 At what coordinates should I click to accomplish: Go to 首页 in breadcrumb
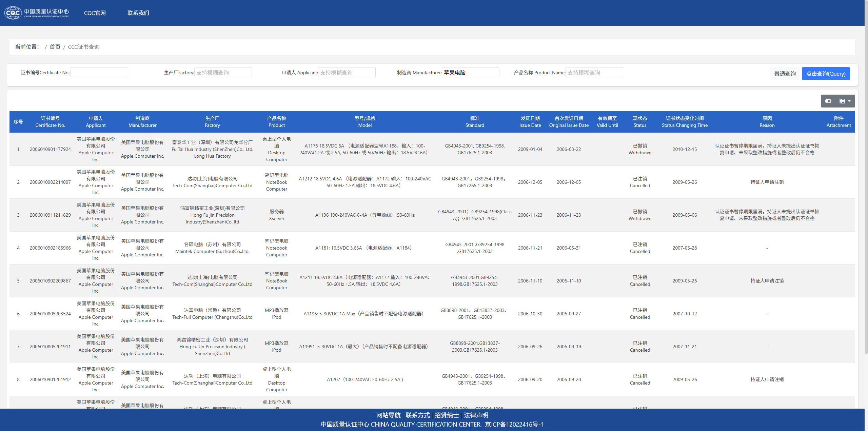(x=55, y=47)
